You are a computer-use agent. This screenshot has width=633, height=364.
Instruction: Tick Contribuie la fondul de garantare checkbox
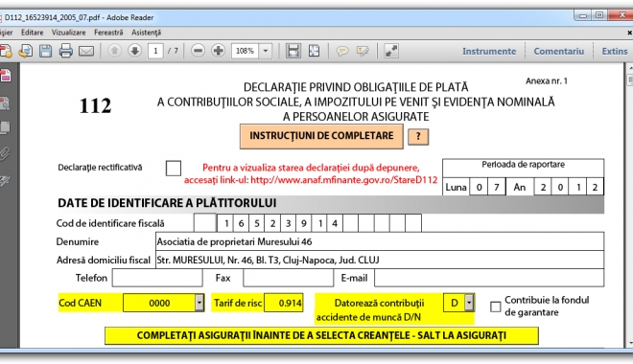[495, 307]
